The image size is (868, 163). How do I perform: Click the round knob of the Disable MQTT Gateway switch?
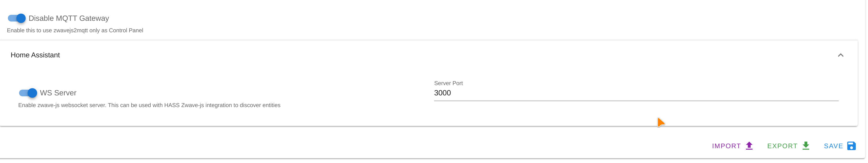(21, 18)
